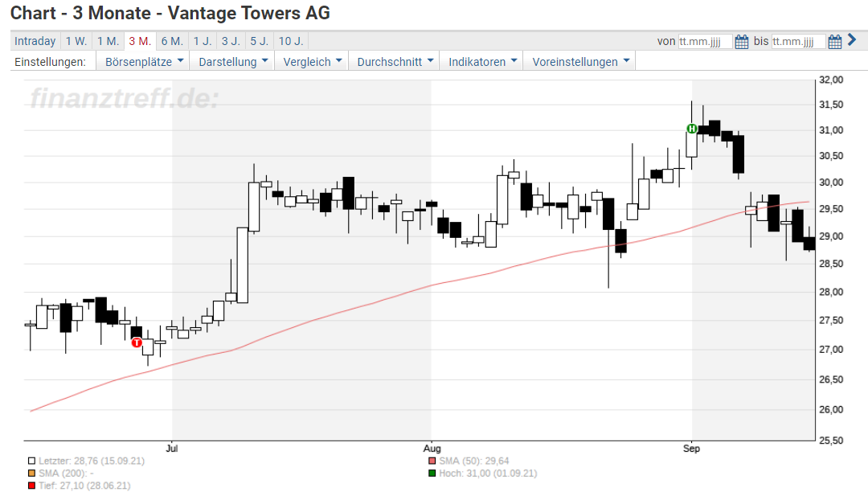Open the 'bis' date calendar picker icon

click(x=835, y=42)
